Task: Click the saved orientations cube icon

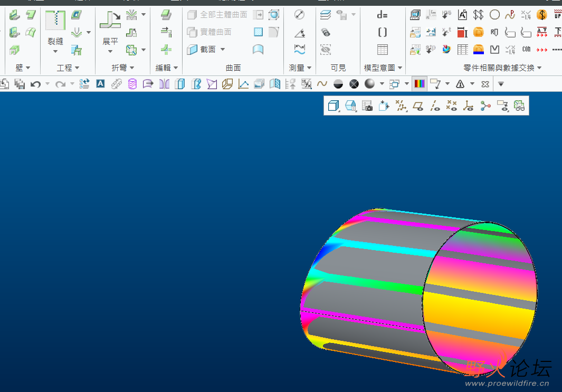Action: [x=350, y=106]
